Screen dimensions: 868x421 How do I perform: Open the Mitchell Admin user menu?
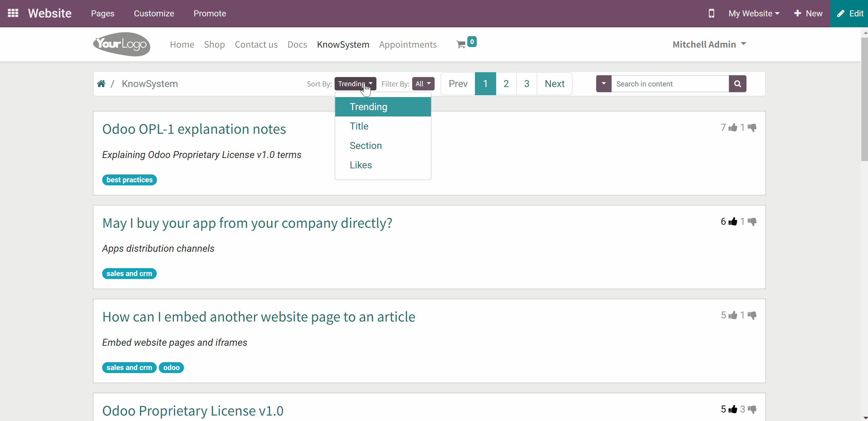709,45
